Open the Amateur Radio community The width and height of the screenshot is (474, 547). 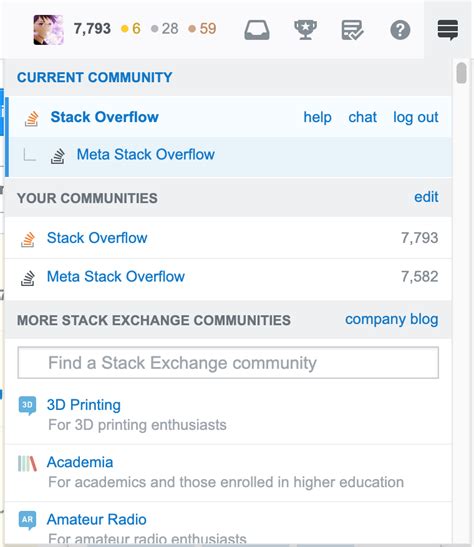tap(97, 519)
